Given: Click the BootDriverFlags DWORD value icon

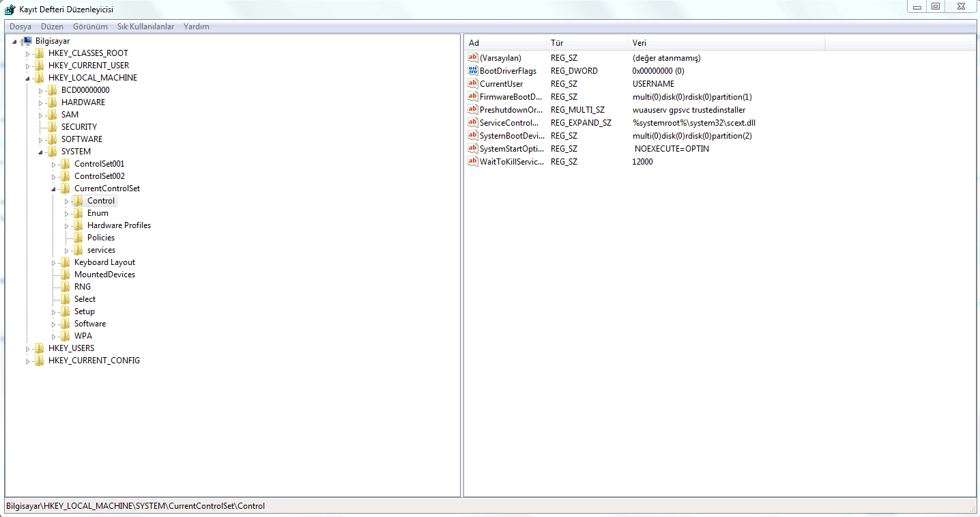Looking at the screenshot, I should point(473,71).
